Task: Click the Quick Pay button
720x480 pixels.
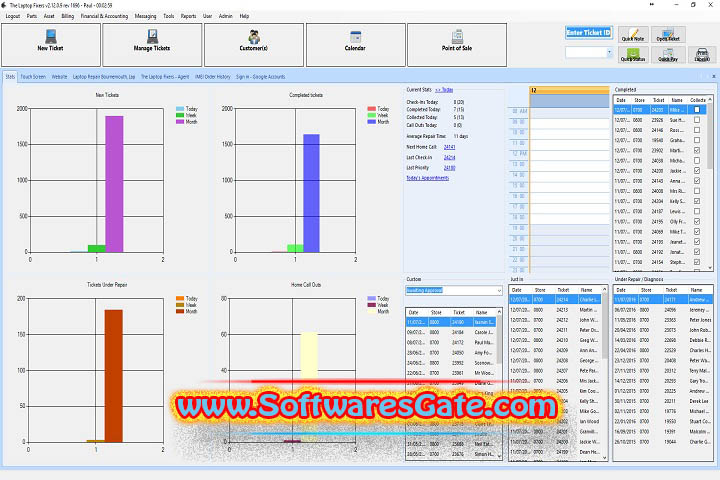Action: click(668, 55)
